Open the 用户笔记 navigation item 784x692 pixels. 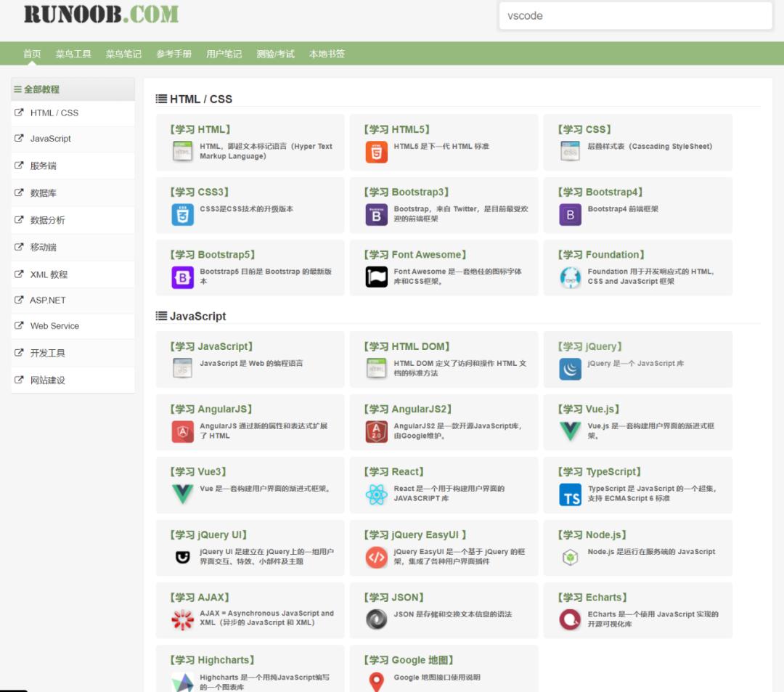tap(224, 54)
